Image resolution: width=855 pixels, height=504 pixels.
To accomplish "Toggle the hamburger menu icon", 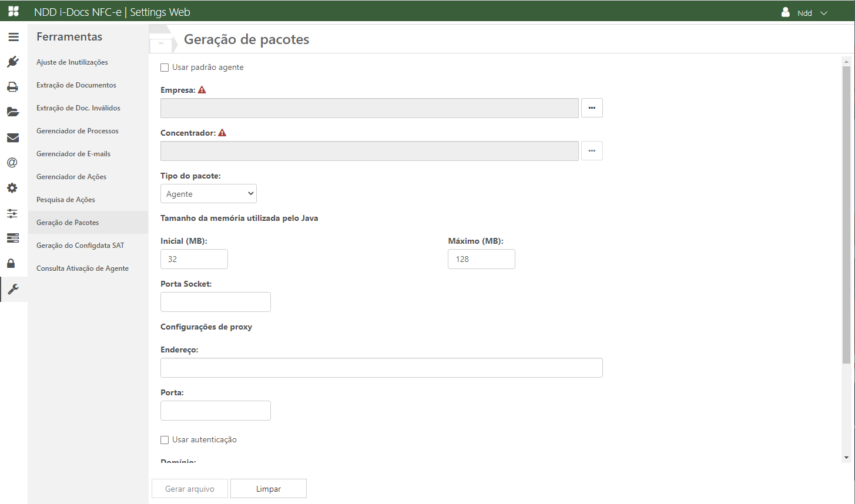I will click(13, 37).
